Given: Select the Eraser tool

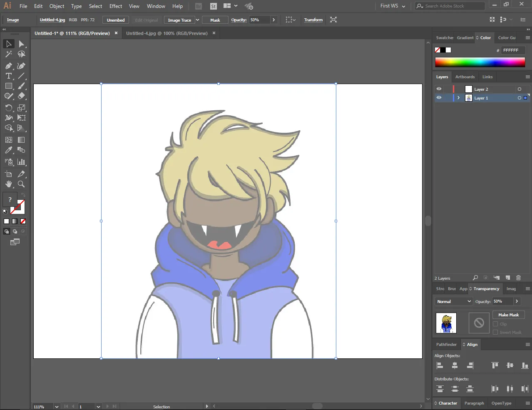Looking at the screenshot, I should pyautogui.click(x=22, y=96).
